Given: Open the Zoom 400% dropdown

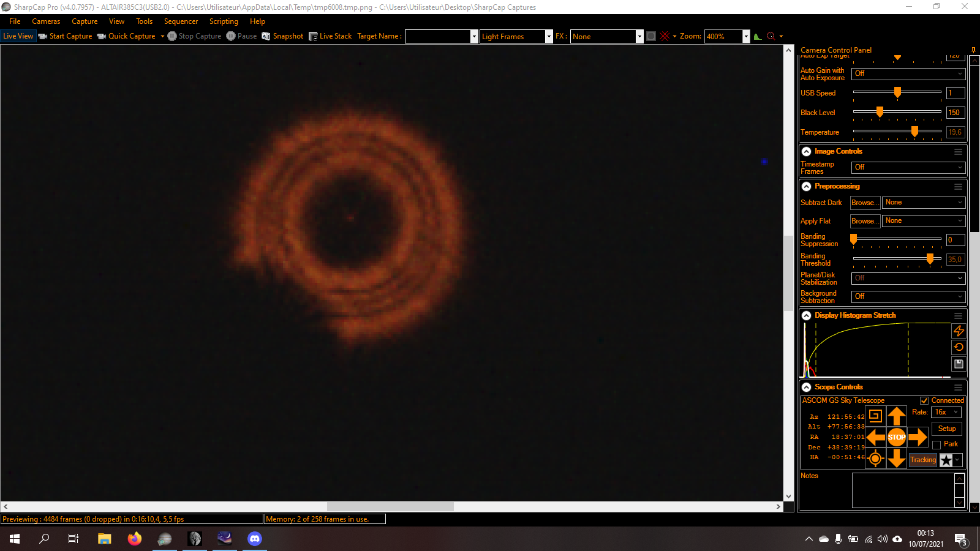Looking at the screenshot, I should click(746, 36).
